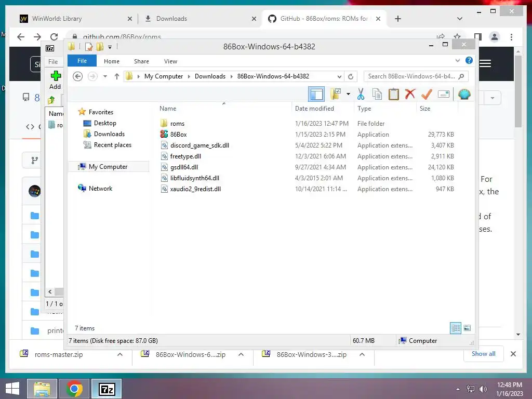Select My Computer in the navigation pane

tap(108, 167)
